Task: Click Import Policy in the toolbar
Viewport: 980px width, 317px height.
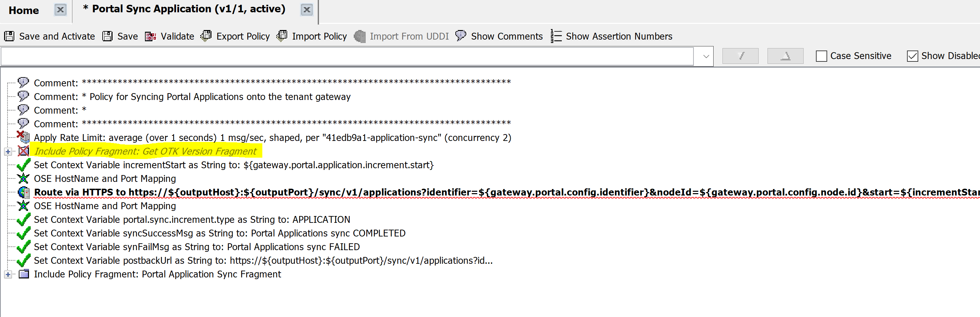Action: coord(311,36)
